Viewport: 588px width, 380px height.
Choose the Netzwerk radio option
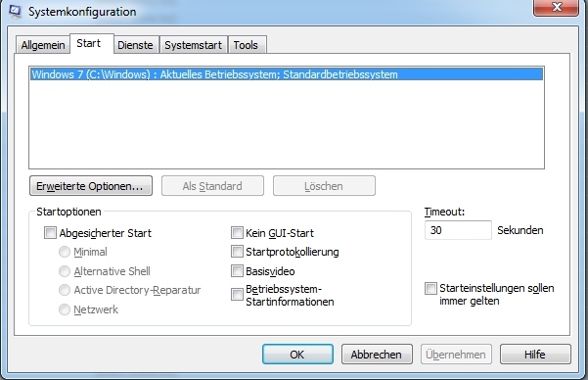[x=65, y=309]
